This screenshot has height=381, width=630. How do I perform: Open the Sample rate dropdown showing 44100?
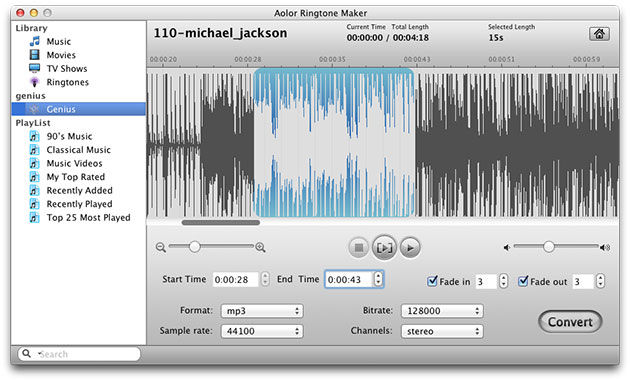point(262,331)
